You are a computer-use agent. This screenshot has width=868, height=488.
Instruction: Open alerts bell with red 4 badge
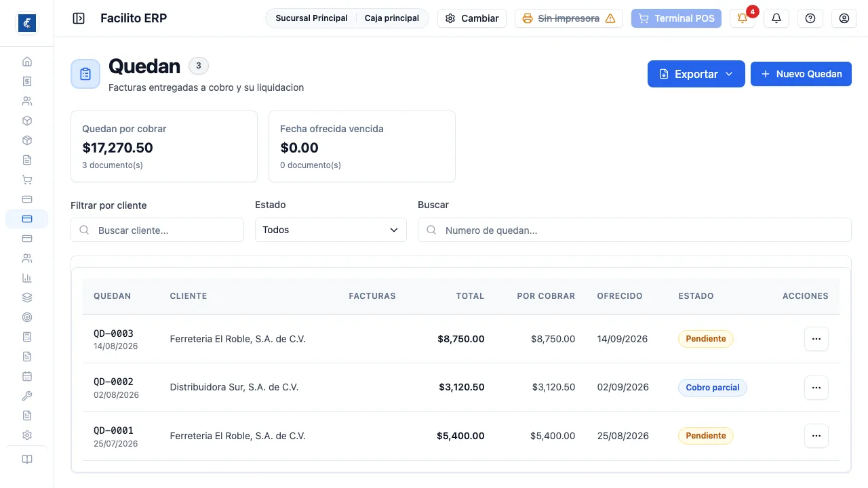click(x=743, y=18)
